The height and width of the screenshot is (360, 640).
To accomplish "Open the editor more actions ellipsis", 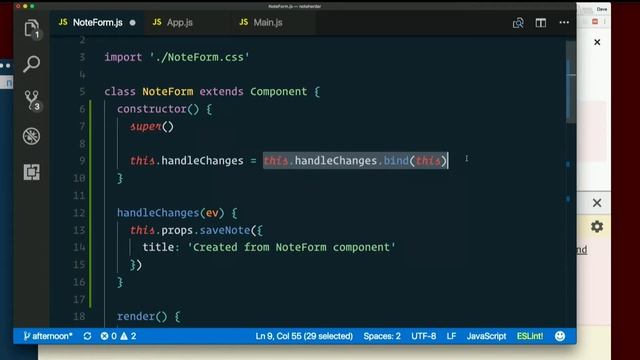I will point(564,22).
